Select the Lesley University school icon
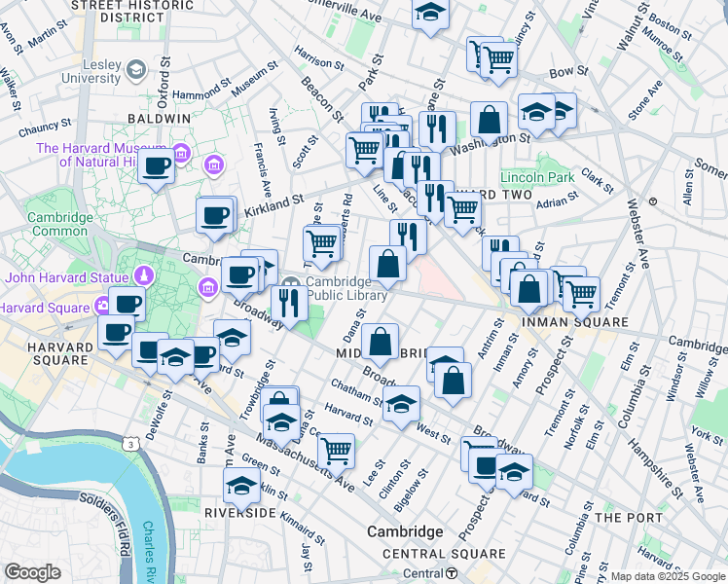This screenshot has height=584, width=728. pyautogui.click(x=135, y=69)
